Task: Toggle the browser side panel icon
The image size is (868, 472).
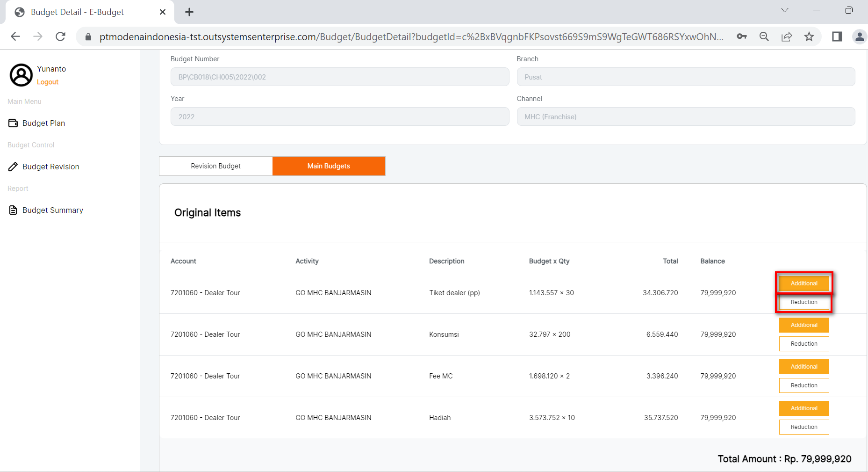Action: click(837, 36)
